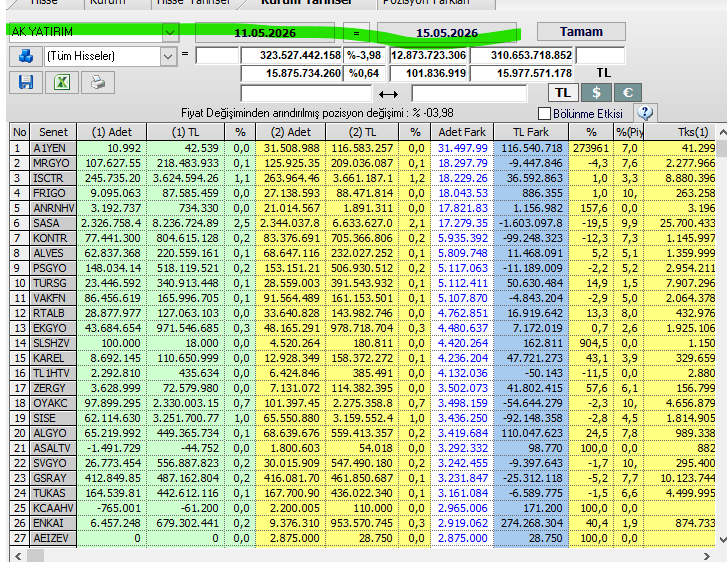Select the ANRNHV stock cell

[53, 208]
